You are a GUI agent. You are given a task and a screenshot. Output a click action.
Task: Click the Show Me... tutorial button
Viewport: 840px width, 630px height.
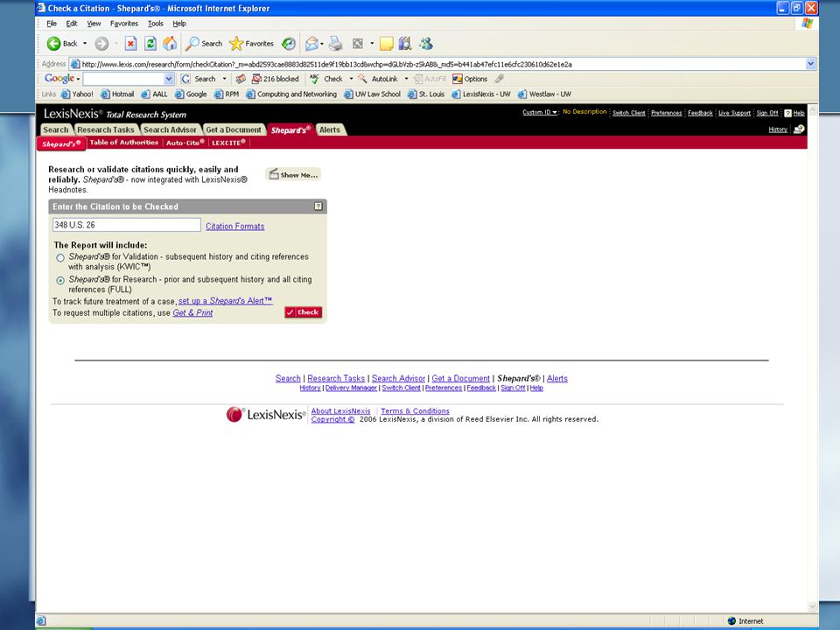pyautogui.click(x=293, y=175)
